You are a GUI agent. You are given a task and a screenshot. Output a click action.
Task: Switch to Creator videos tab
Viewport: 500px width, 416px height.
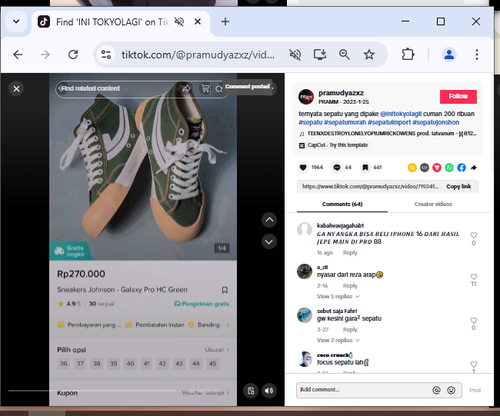click(x=433, y=204)
